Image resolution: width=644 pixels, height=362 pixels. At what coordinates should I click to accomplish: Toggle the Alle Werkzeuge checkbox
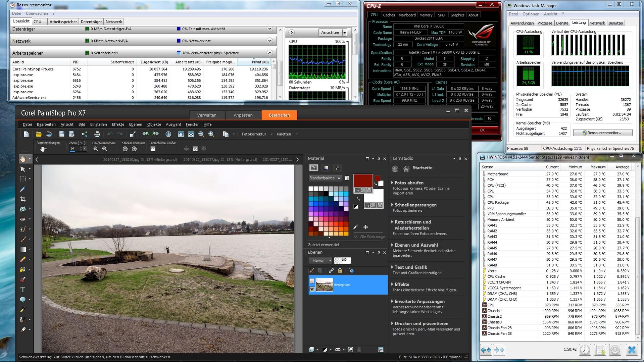click(x=356, y=237)
